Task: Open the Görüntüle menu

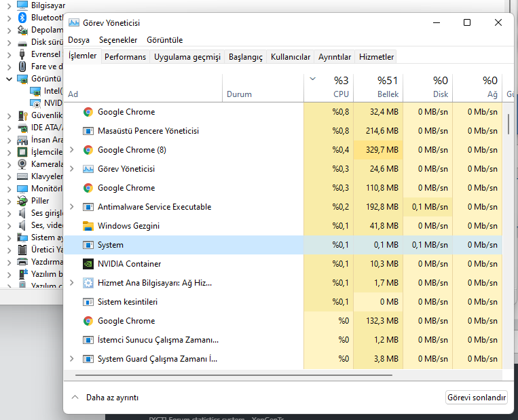Action: [x=164, y=40]
